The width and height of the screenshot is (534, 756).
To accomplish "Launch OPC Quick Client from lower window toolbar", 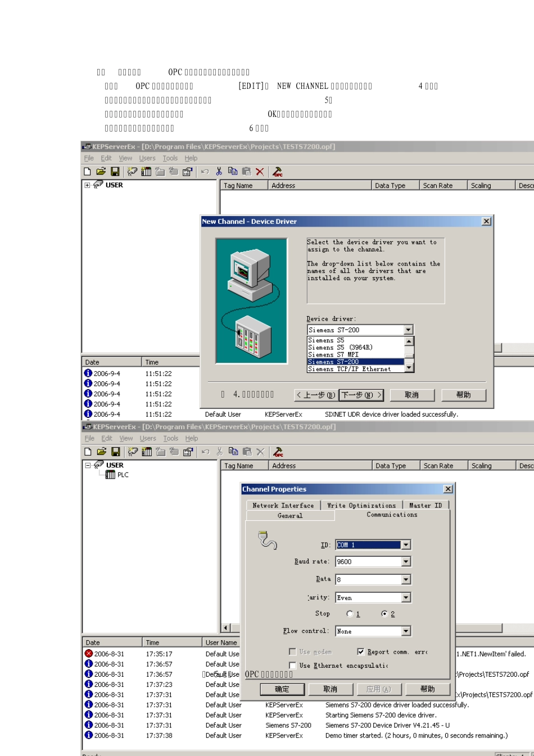I will [278, 452].
